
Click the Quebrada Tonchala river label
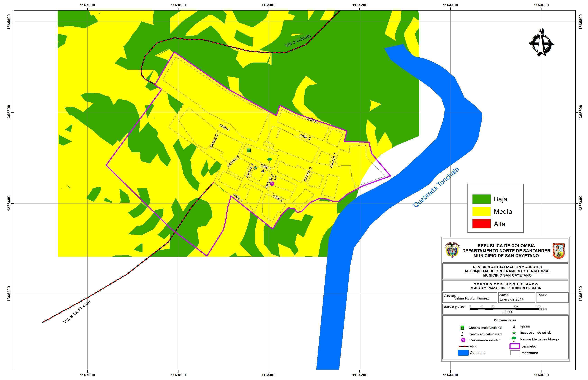pos(436,188)
